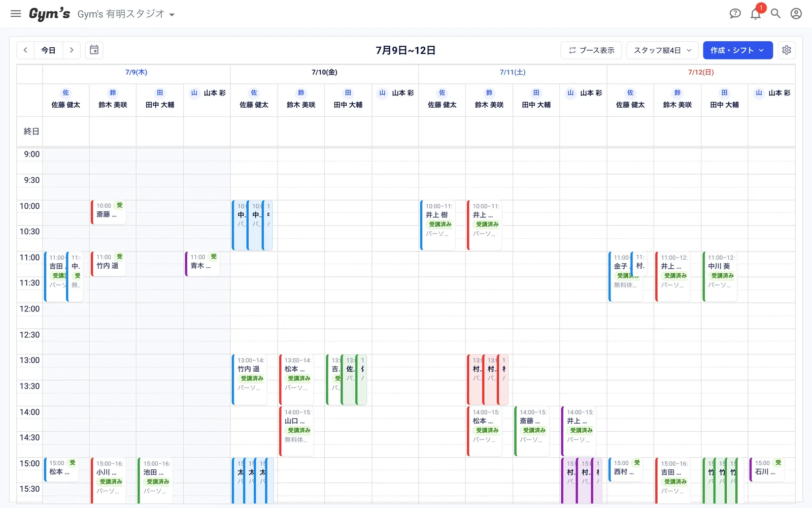Click the 7月9日~12日 date range title
This screenshot has height=508, width=812.
click(405, 50)
